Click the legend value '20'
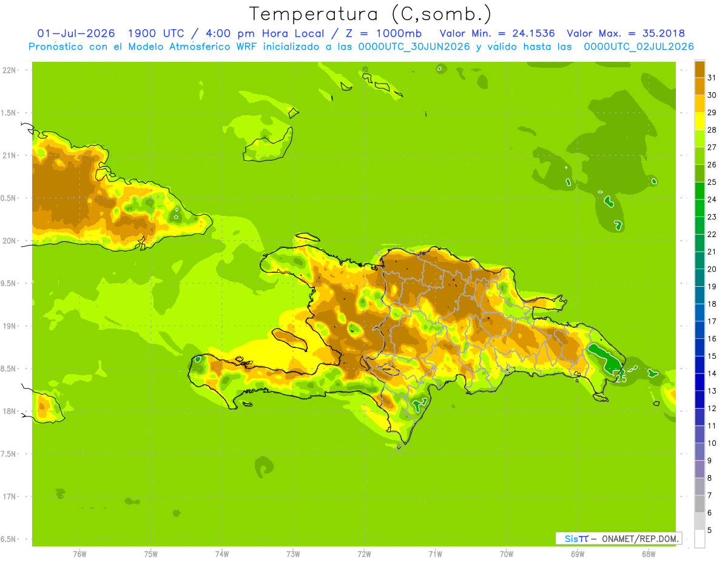Screen dimensions: 728x562 712,269
